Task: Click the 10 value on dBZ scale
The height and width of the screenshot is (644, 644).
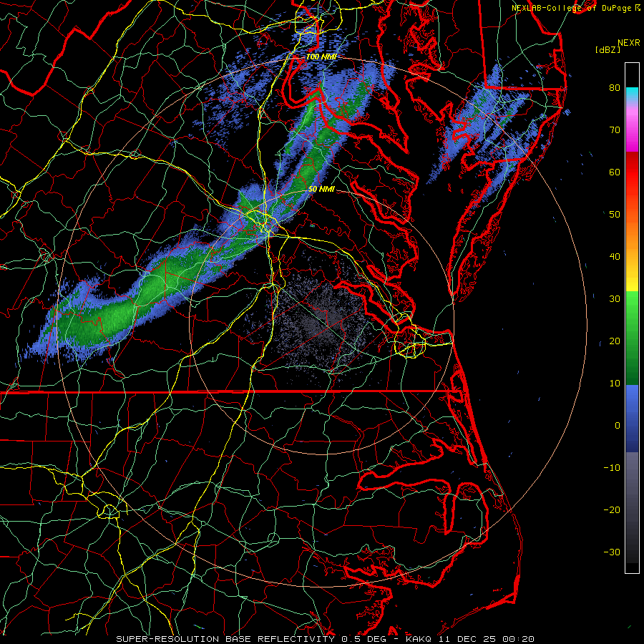Action: pyautogui.click(x=615, y=384)
